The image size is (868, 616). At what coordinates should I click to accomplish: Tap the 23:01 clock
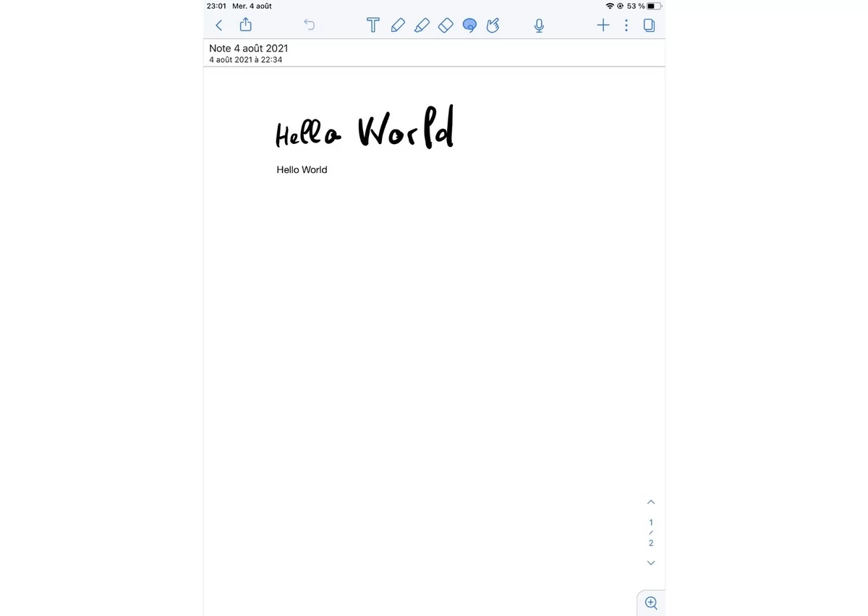pos(216,6)
